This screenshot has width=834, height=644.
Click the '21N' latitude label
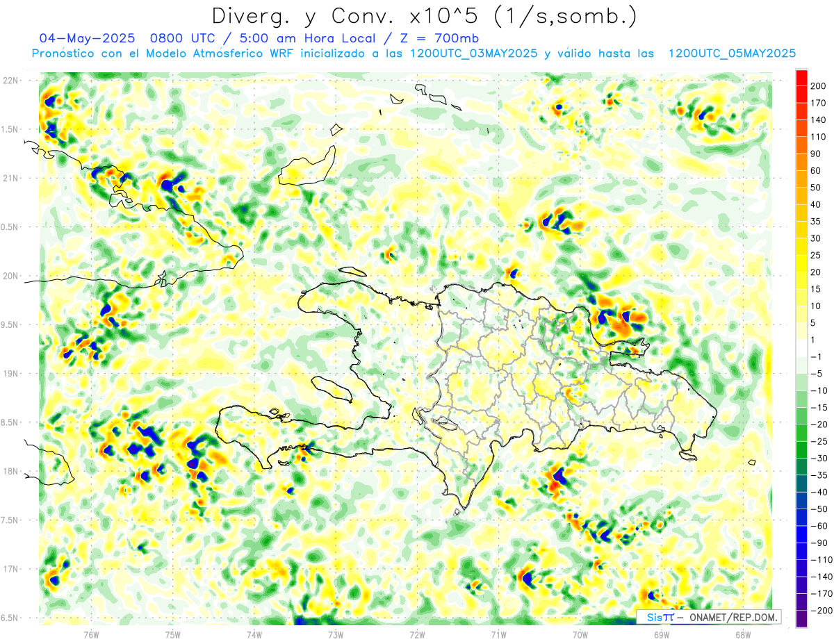pos(10,178)
